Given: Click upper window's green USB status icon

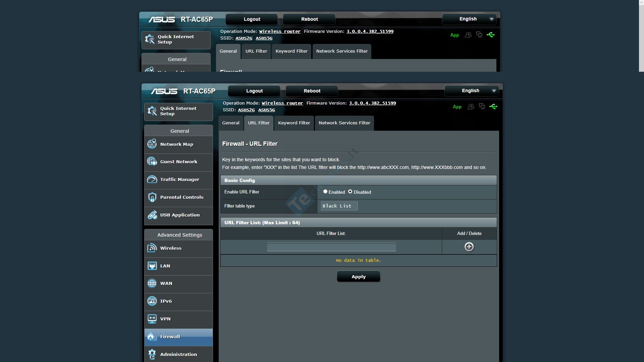Looking at the screenshot, I should point(490,35).
